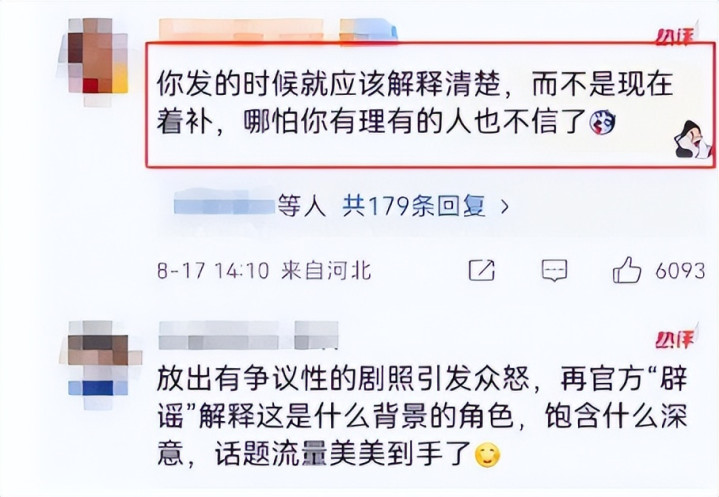This screenshot has height=497, width=719.
Task: Tap the repost icon under first comment
Action: pyautogui.click(x=481, y=270)
